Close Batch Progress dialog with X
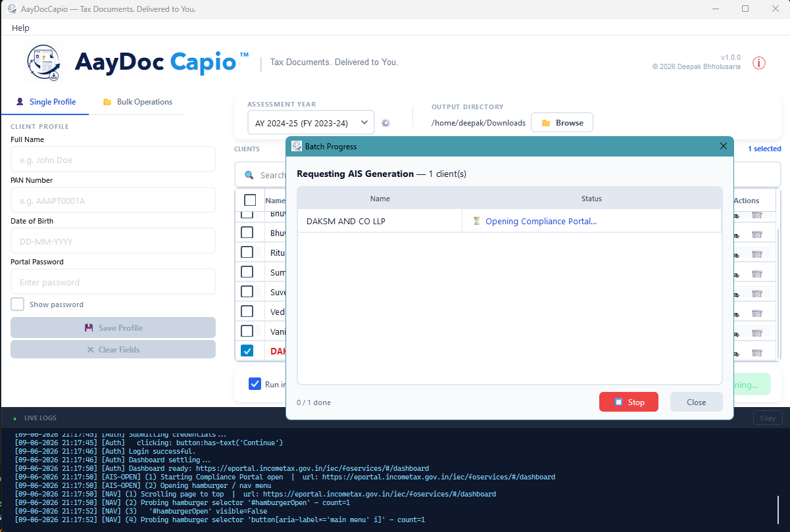 coord(724,146)
